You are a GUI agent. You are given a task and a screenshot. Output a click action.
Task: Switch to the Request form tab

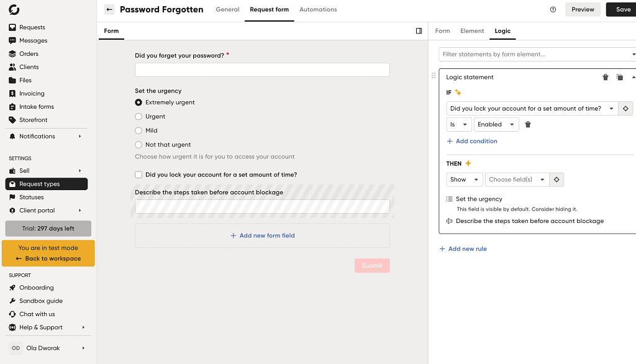270,9
